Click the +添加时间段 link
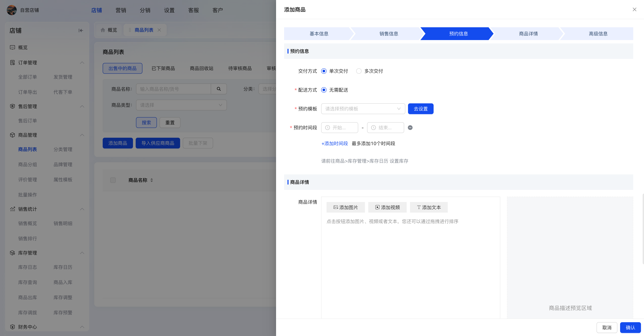This screenshot has width=644, height=336. click(334, 143)
